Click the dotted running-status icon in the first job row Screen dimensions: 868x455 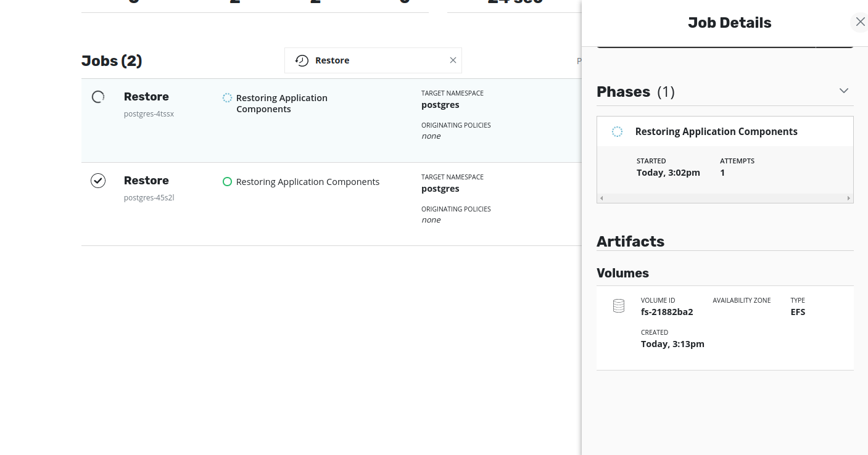[x=227, y=98]
